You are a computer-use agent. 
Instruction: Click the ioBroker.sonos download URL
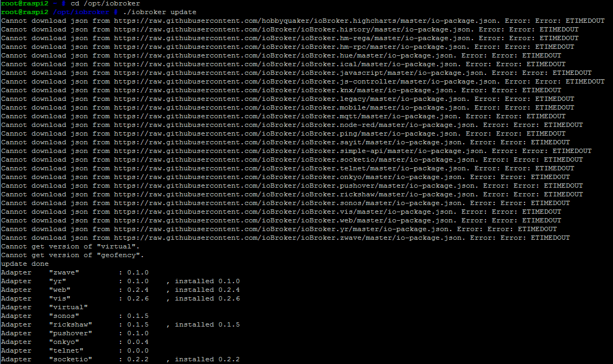coord(288,203)
